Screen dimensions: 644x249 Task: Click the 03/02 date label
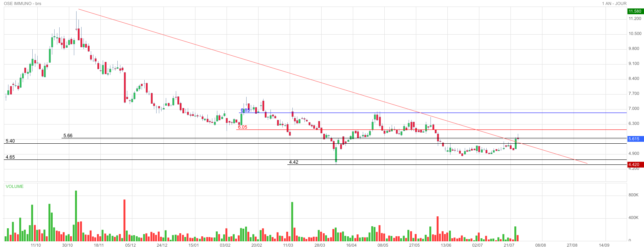coord(225,245)
